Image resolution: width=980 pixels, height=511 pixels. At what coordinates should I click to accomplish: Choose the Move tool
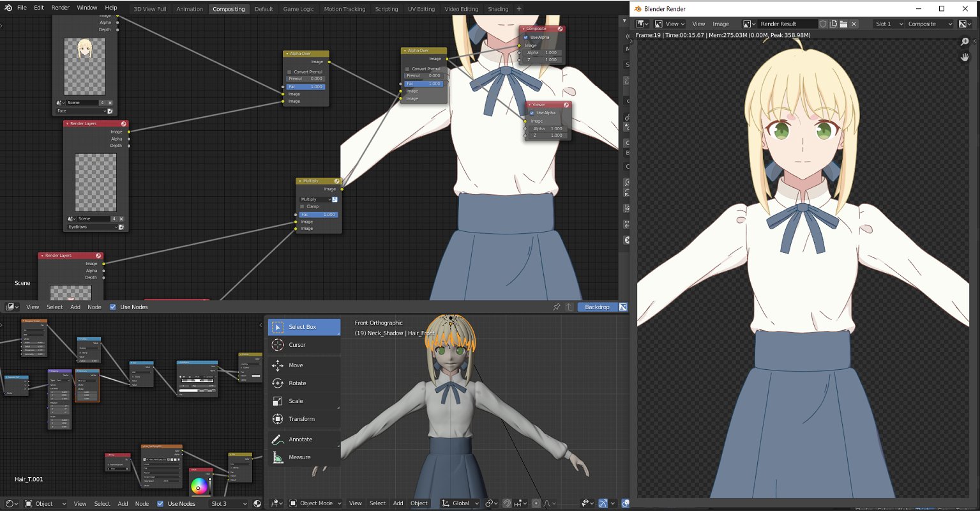tap(304, 365)
